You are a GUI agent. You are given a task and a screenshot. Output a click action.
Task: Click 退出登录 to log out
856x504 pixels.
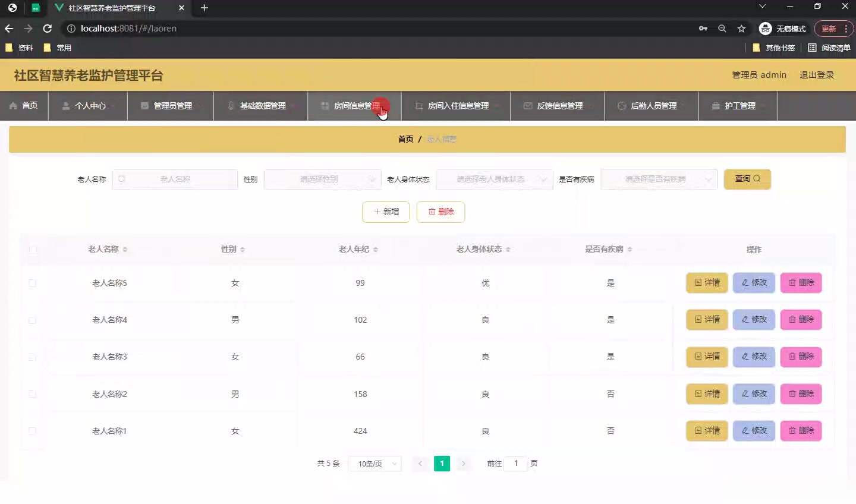(x=817, y=75)
